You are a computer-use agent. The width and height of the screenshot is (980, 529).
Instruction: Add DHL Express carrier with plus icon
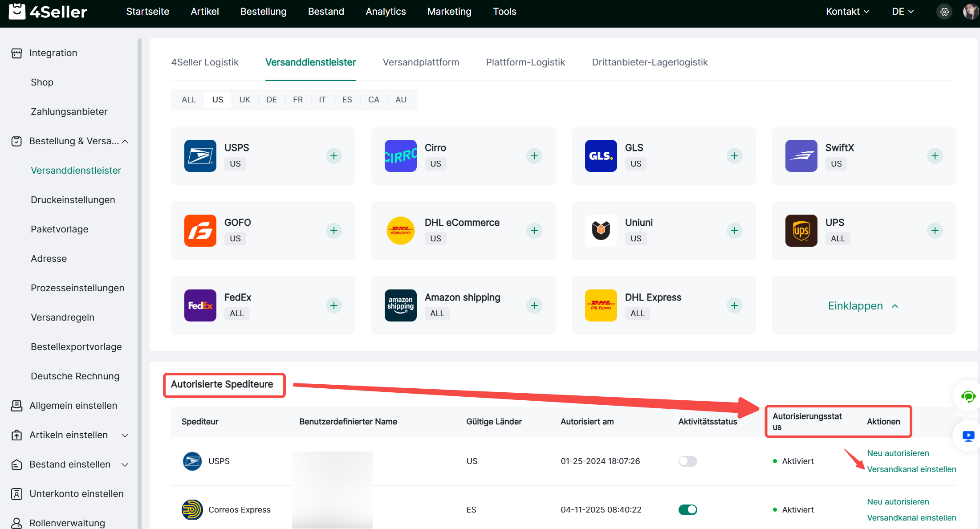coord(734,305)
